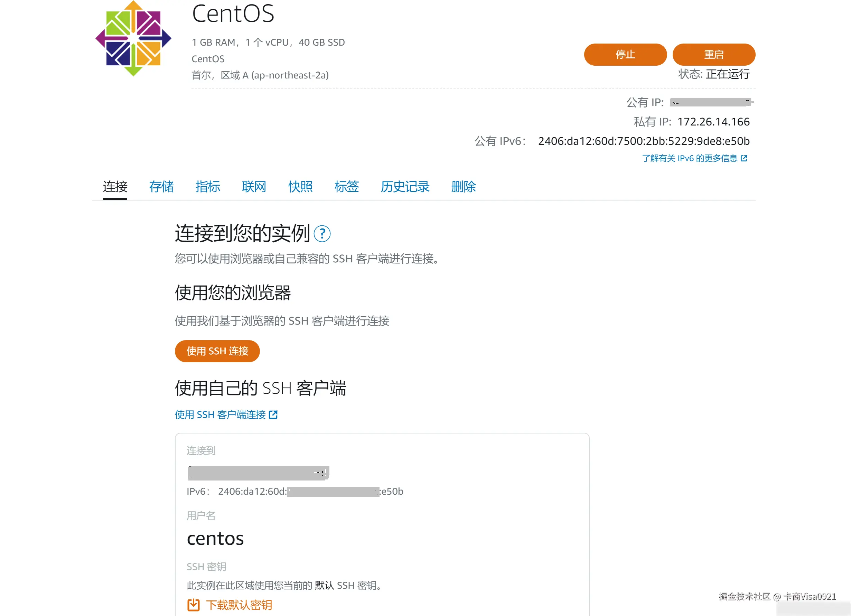Image resolution: width=851 pixels, height=616 pixels.
Task: Switch to the 指标 metrics tab
Action: (x=207, y=186)
